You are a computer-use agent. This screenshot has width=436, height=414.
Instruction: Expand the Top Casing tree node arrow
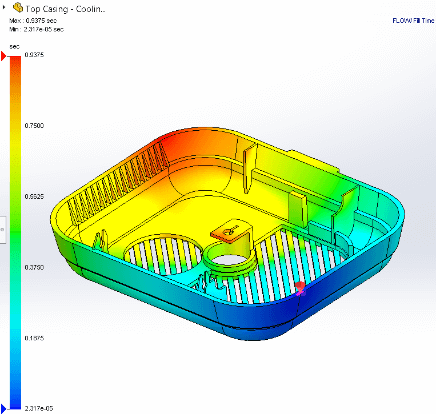point(4,7)
